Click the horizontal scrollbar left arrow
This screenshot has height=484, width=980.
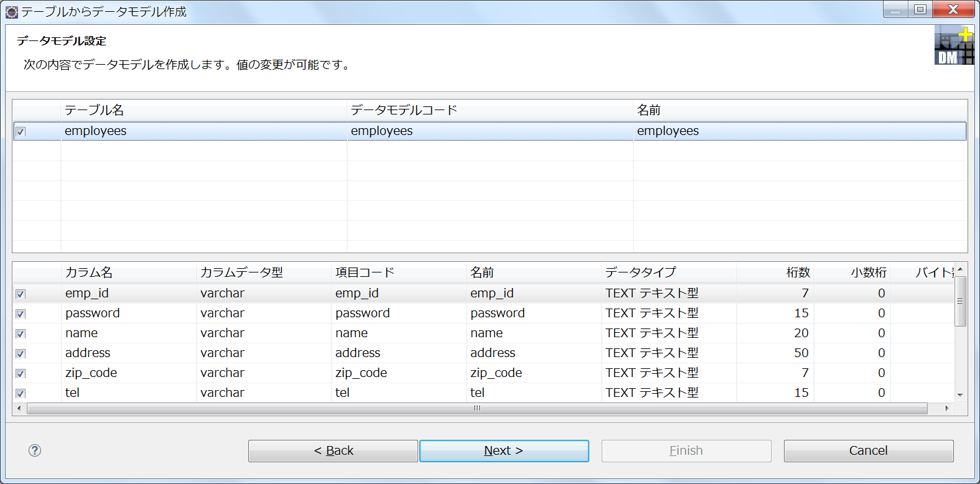[x=19, y=409]
